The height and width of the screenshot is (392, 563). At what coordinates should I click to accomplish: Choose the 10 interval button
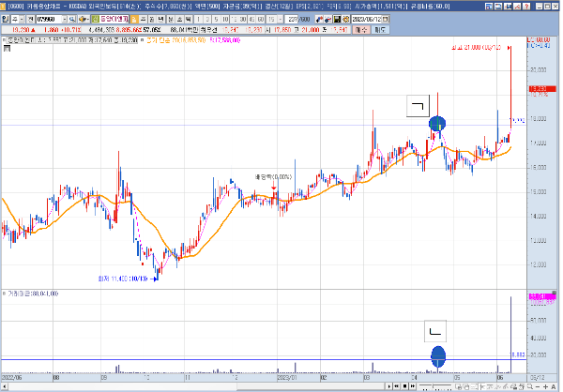pos(225,19)
